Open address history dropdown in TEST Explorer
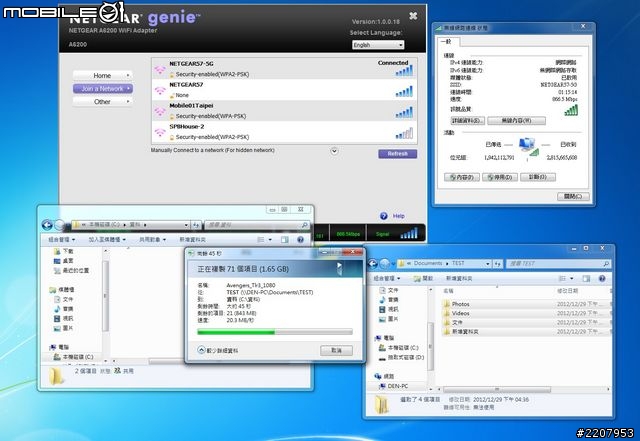Viewport: 640px width, 441px height. [x=488, y=264]
